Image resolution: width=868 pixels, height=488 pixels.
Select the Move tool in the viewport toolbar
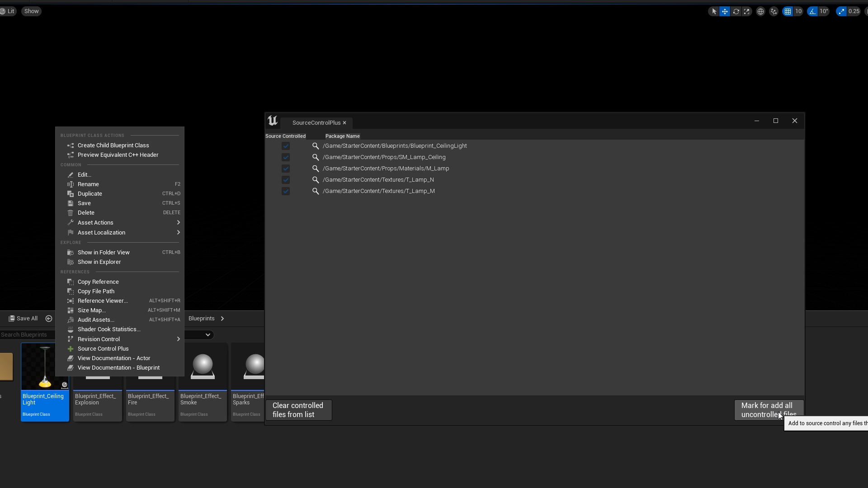(725, 11)
